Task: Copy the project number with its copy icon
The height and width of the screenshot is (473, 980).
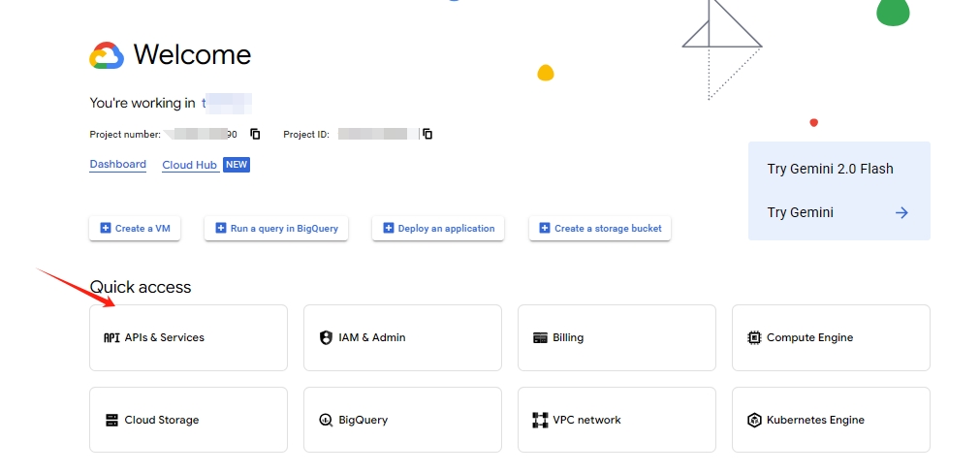Action: pyautogui.click(x=255, y=134)
